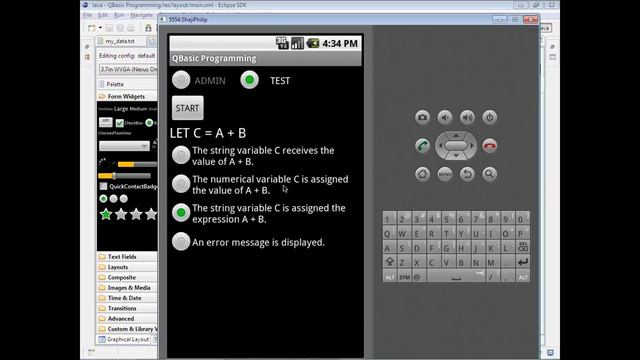This screenshot has width=640, height=360.
Task: Click the @ key on keyboard
Action: tap(418, 277)
